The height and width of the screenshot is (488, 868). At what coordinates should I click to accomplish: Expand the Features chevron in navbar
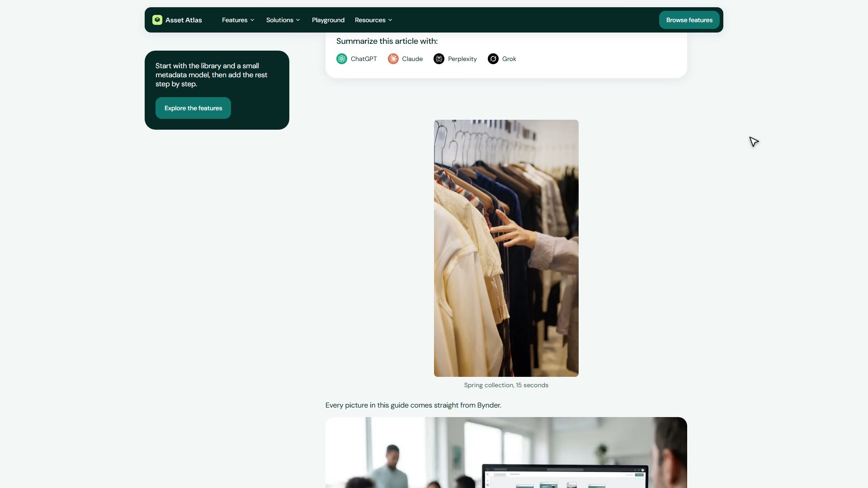252,20
